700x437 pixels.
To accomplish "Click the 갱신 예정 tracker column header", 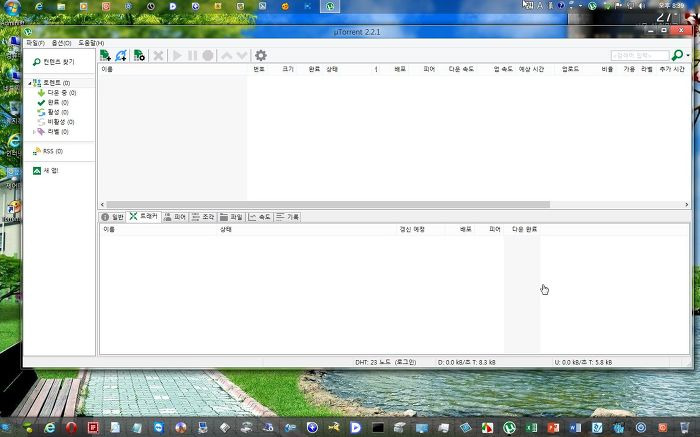I will point(412,229).
